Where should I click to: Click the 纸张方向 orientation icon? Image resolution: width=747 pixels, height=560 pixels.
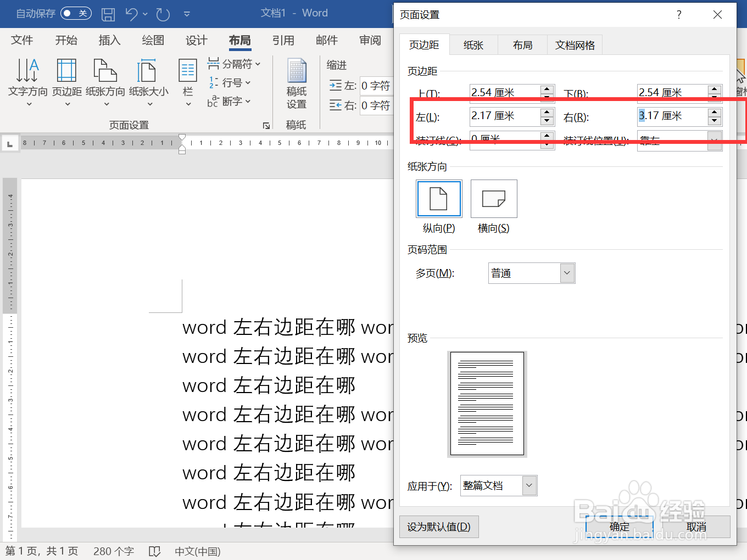pyautogui.click(x=105, y=71)
